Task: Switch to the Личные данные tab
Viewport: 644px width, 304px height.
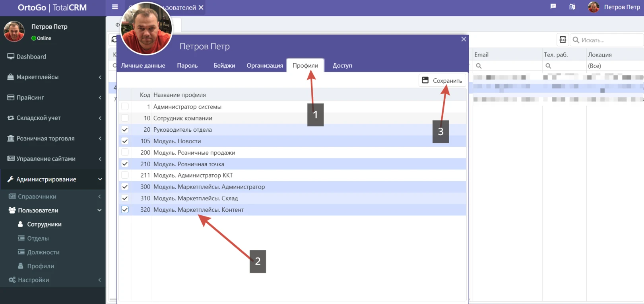Action: [x=143, y=65]
